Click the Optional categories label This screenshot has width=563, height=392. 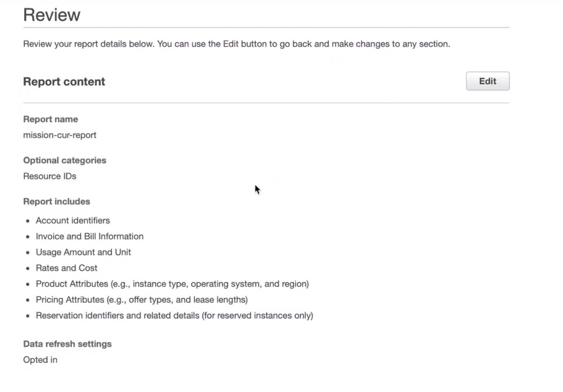tap(64, 160)
